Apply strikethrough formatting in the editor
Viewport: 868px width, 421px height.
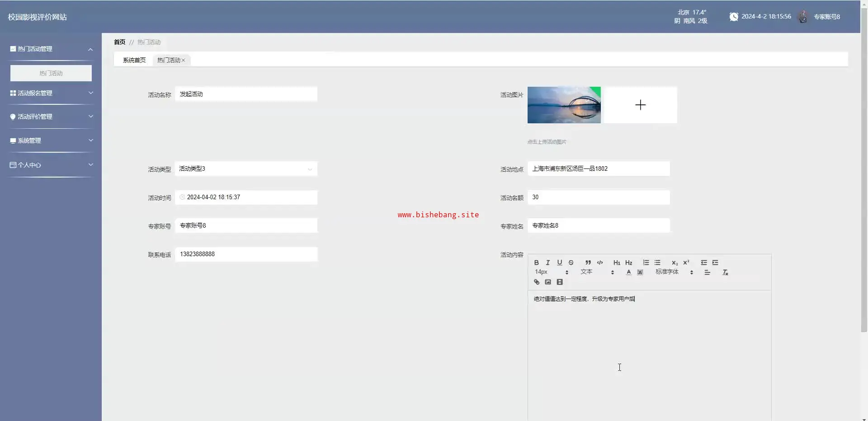(x=571, y=262)
